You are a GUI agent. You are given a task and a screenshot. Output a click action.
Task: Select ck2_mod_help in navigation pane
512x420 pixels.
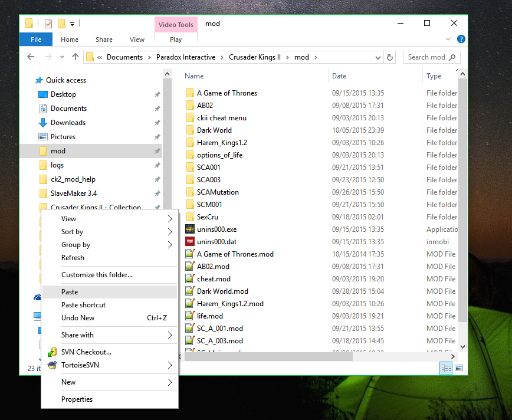[x=73, y=179]
